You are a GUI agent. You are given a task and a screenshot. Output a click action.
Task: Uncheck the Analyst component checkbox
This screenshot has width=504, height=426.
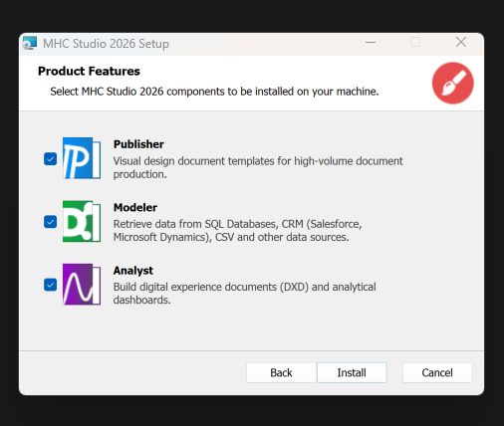point(51,285)
